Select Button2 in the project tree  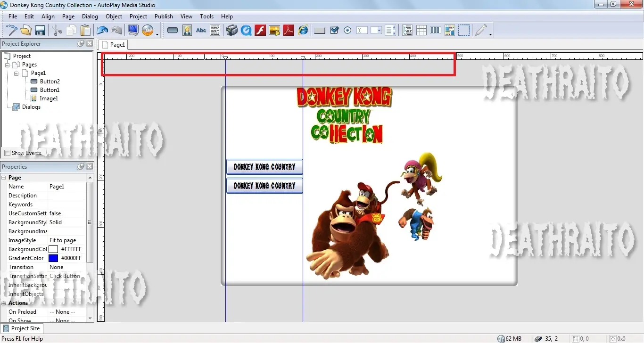(50, 82)
